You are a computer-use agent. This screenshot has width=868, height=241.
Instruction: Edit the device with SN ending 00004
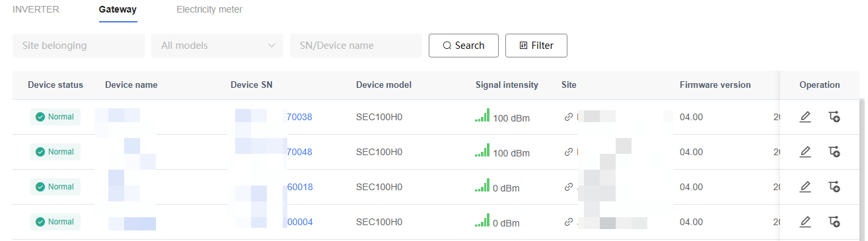point(805,222)
